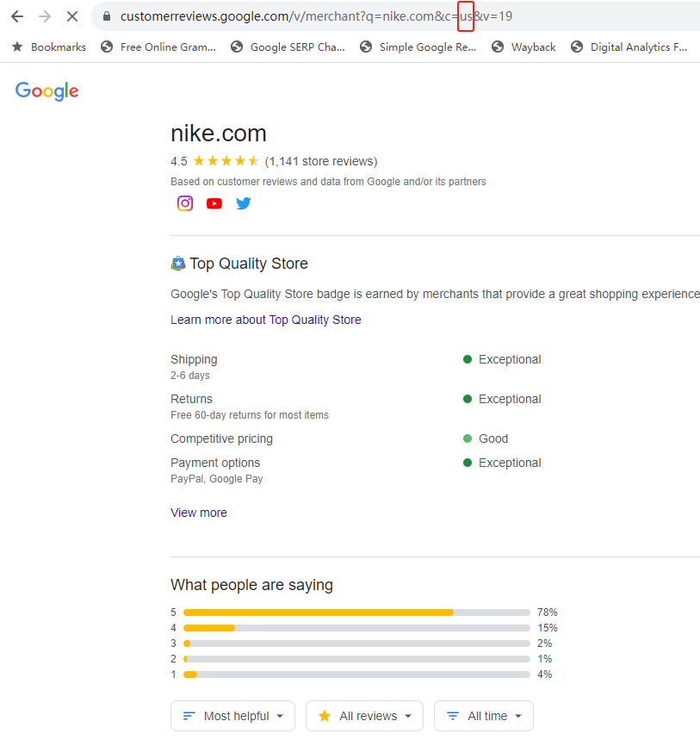Image resolution: width=700 pixels, height=740 pixels.
Task: Click the padlock site security icon
Action: tap(107, 16)
